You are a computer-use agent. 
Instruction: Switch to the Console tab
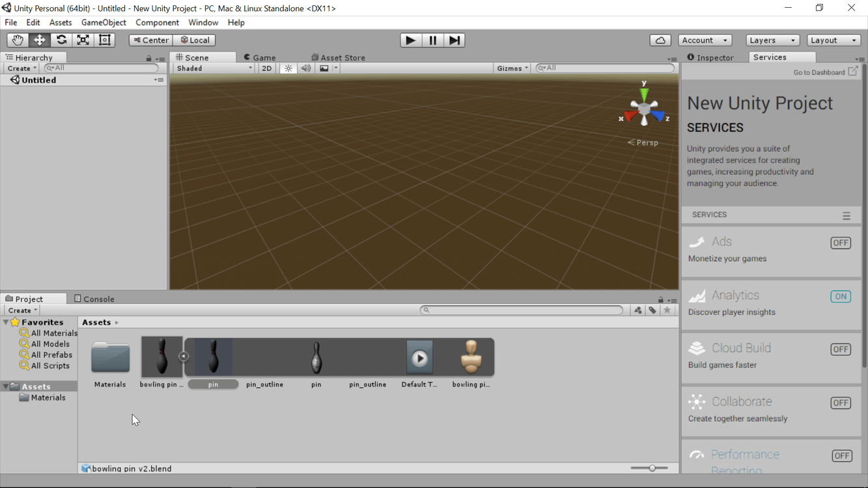click(94, 299)
